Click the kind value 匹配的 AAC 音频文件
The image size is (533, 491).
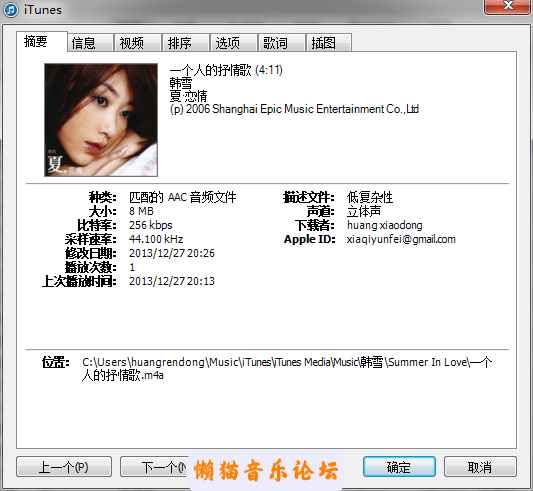pos(183,197)
